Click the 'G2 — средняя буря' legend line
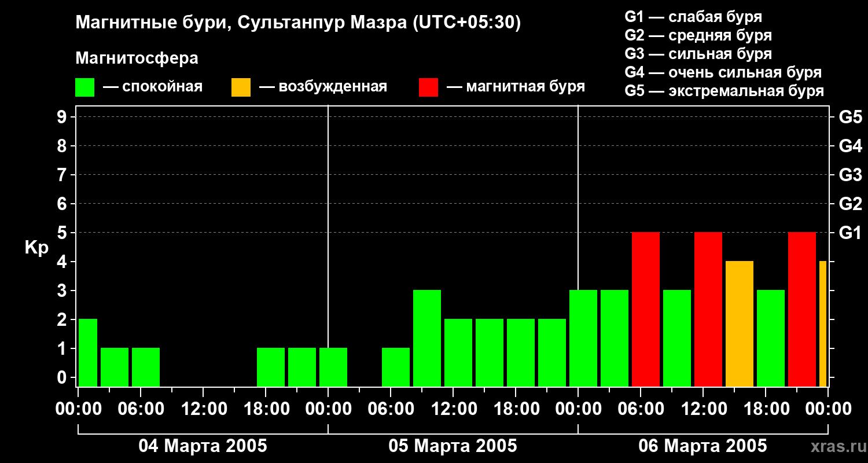Image resolution: width=868 pixels, height=463 pixels. [x=698, y=35]
